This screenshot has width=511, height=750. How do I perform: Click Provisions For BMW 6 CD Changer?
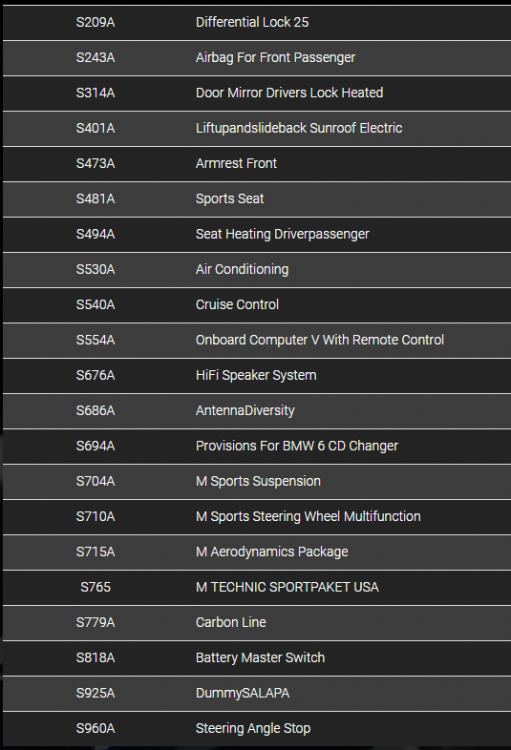coord(297,446)
